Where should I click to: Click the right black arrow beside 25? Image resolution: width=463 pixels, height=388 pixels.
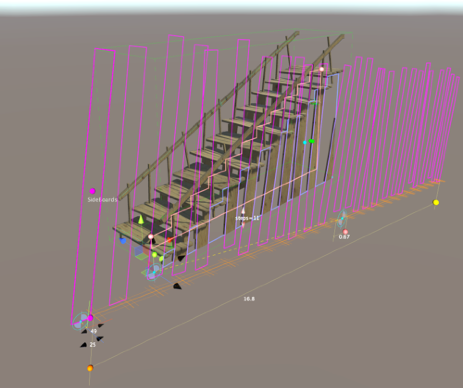100,339
